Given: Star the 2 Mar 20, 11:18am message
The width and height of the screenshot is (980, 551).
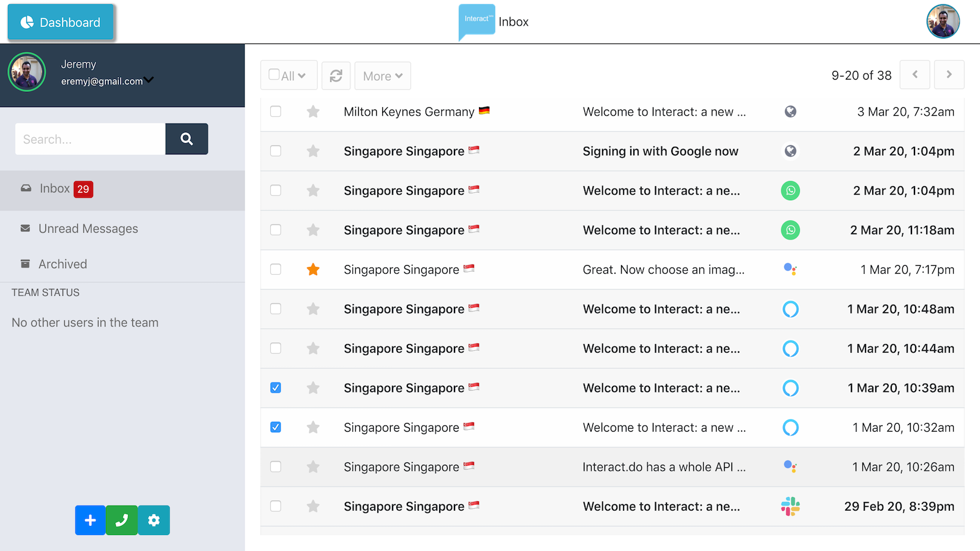Looking at the screenshot, I should pyautogui.click(x=313, y=230).
